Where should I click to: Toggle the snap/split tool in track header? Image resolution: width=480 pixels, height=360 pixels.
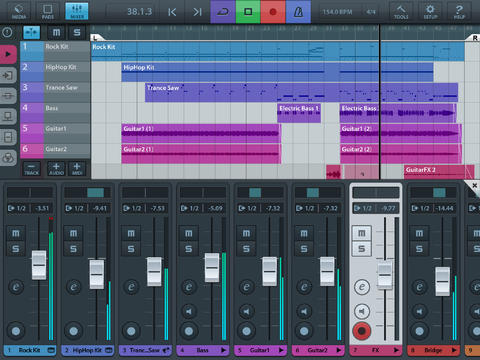[32, 32]
